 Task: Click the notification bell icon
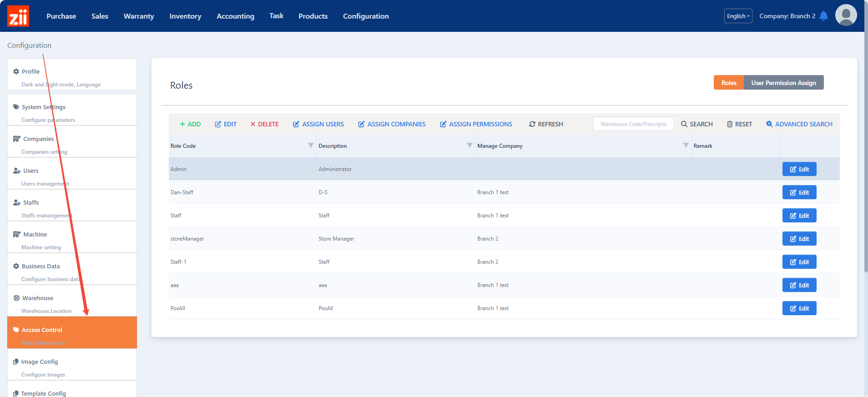click(823, 16)
